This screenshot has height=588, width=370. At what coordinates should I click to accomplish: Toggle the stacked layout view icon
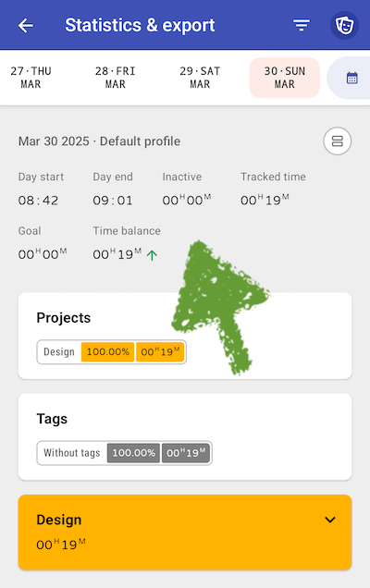337,141
